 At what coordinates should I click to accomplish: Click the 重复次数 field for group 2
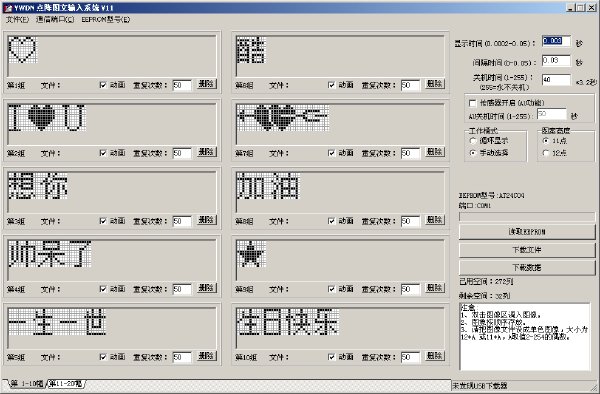[x=182, y=153]
